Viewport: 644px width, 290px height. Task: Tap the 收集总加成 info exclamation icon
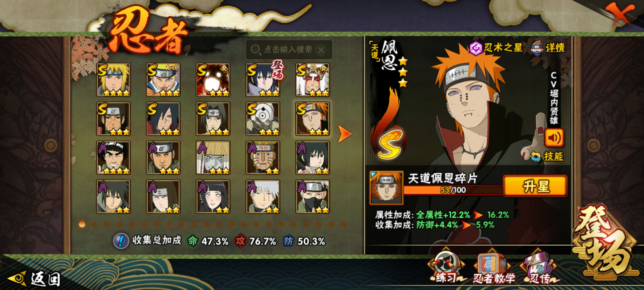click(x=121, y=241)
